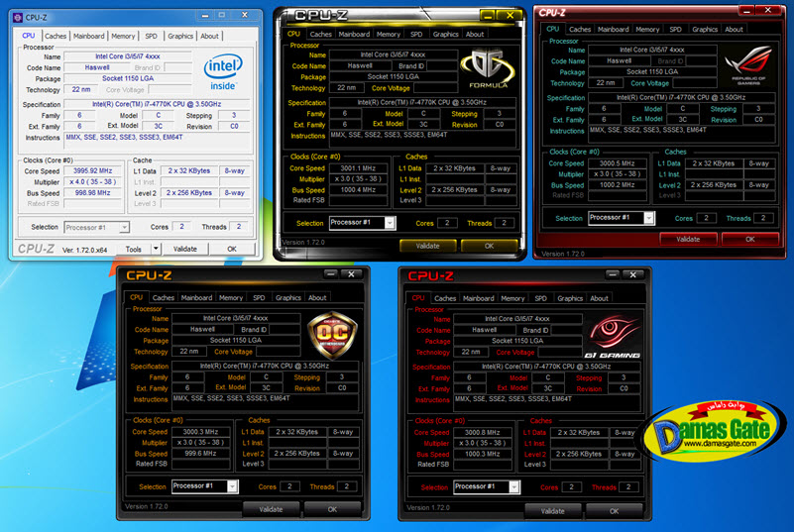Viewport: 794px width, 532px height.
Task: Click Tools button in classic CPU-Z
Action: pyautogui.click(x=134, y=249)
